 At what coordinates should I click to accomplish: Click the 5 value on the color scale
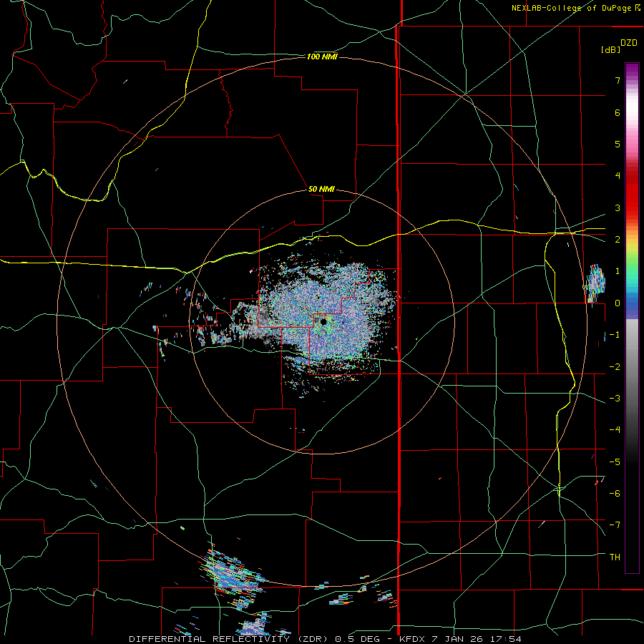(618, 144)
